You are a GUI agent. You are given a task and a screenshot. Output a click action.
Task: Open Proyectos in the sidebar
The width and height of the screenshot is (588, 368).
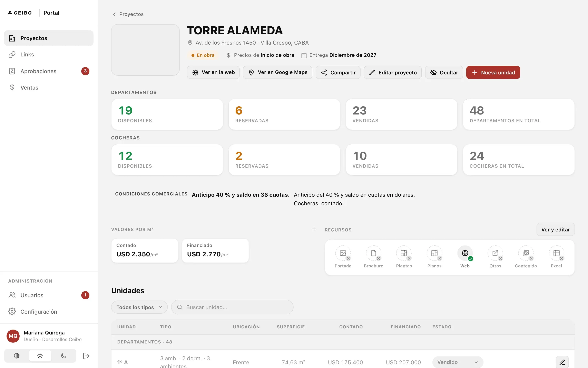[49, 38]
